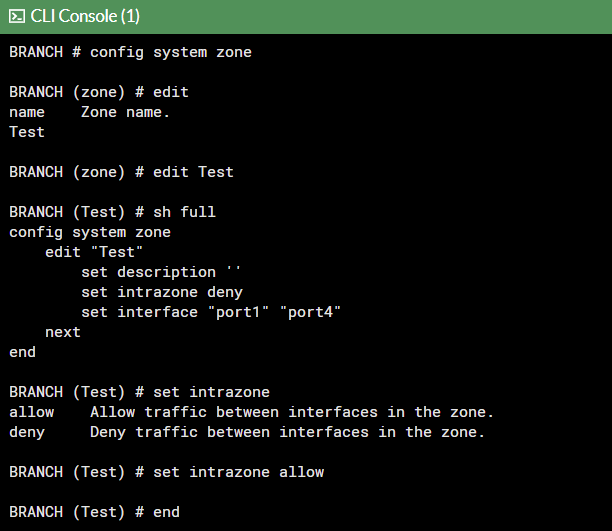Click the "BRANCH (zone) # edit" prompt line
This screenshot has height=531, width=612.
click(98, 92)
